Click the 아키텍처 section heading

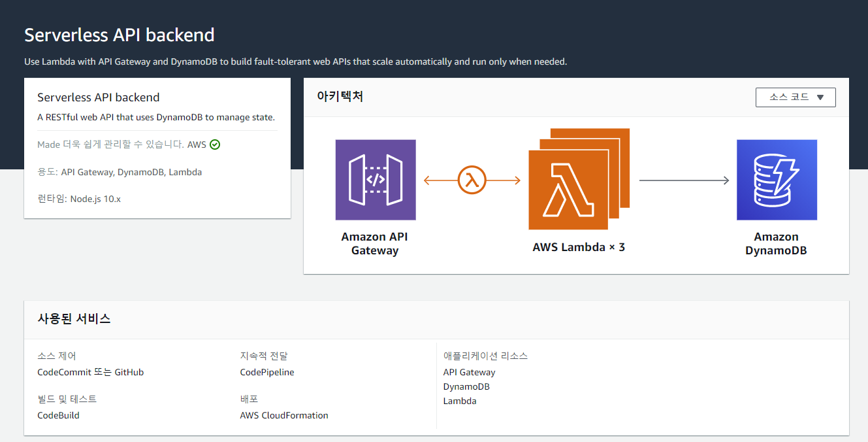tap(340, 97)
